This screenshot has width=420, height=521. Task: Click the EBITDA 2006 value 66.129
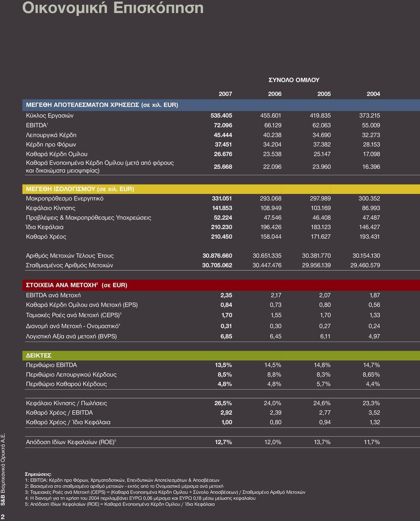(273, 125)
